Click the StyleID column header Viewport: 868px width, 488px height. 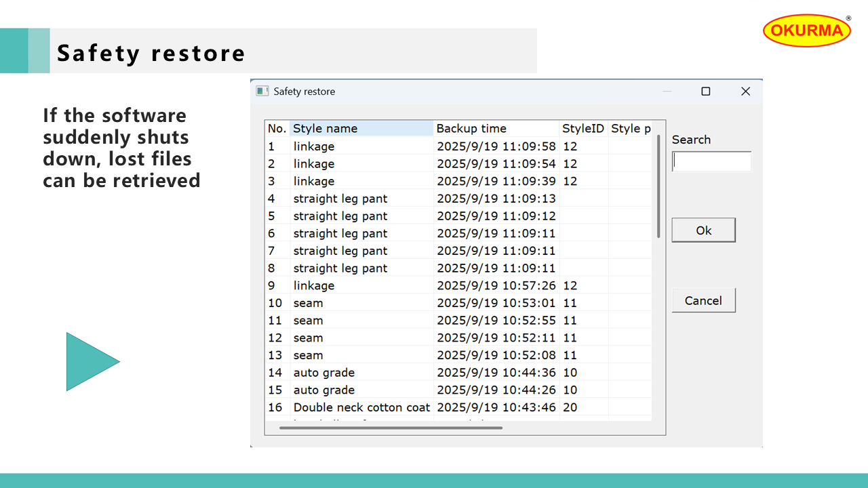click(583, 129)
